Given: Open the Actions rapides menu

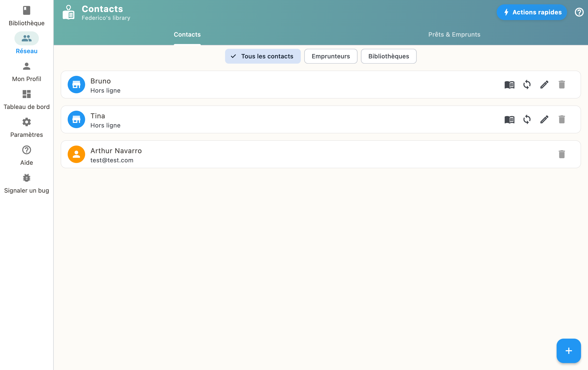Looking at the screenshot, I should pyautogui.click(x=532, y=12).
